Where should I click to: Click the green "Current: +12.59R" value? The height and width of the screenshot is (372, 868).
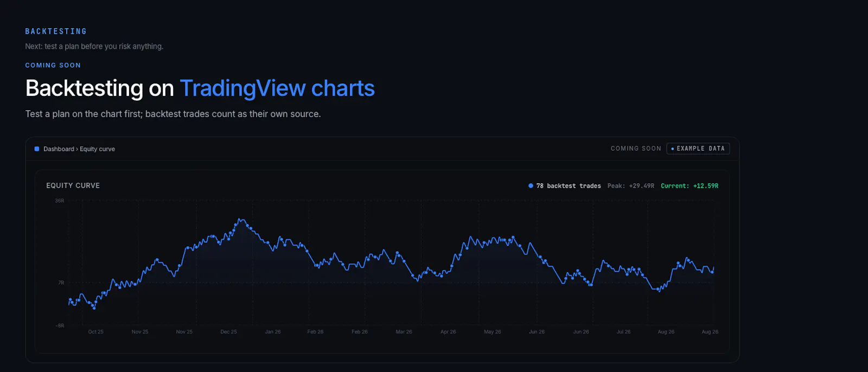(690, 186)
